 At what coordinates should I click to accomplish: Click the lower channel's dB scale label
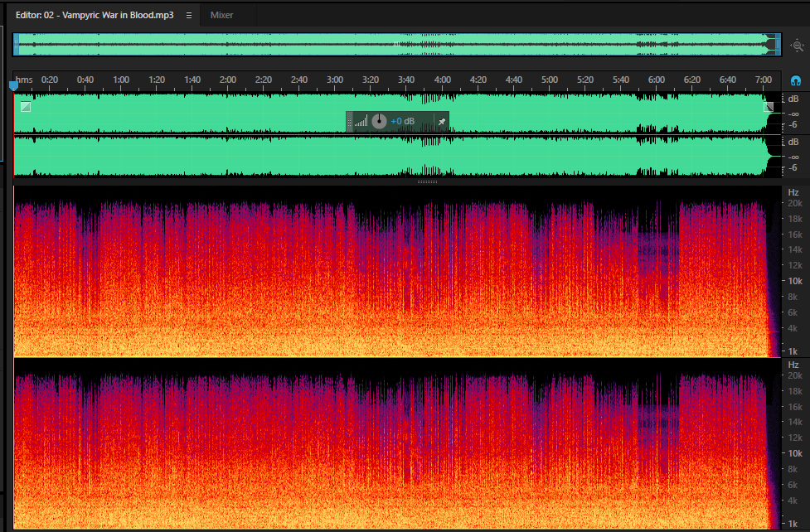click(793, 142)
